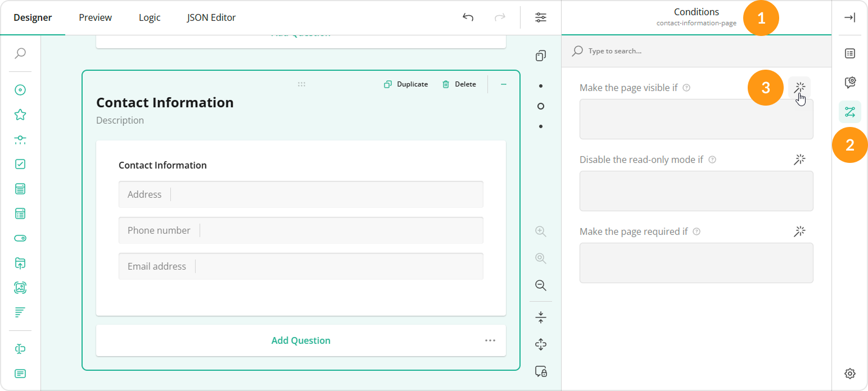Choose the Checkboxes question type

[20, 163]
